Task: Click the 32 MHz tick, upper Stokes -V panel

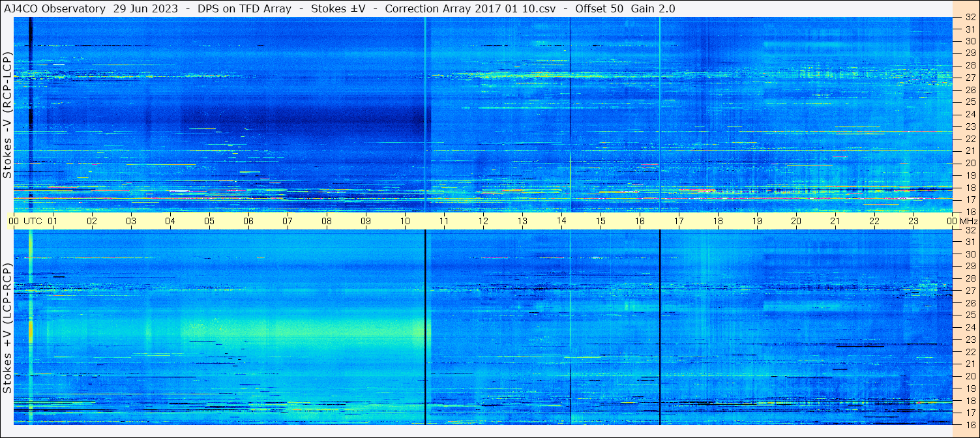Action: pyautogui.click(x=970, y=18)
